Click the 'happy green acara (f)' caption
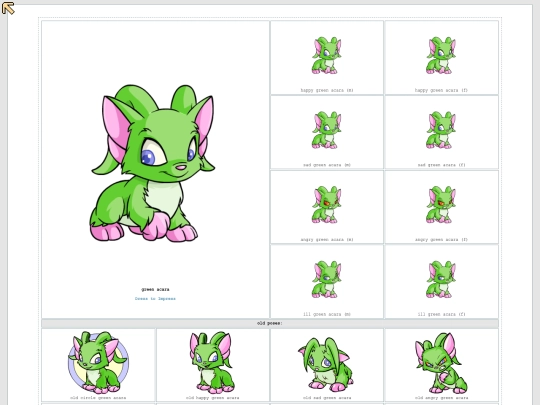Viewport: 540px width, 405px height. coord(441,90)
